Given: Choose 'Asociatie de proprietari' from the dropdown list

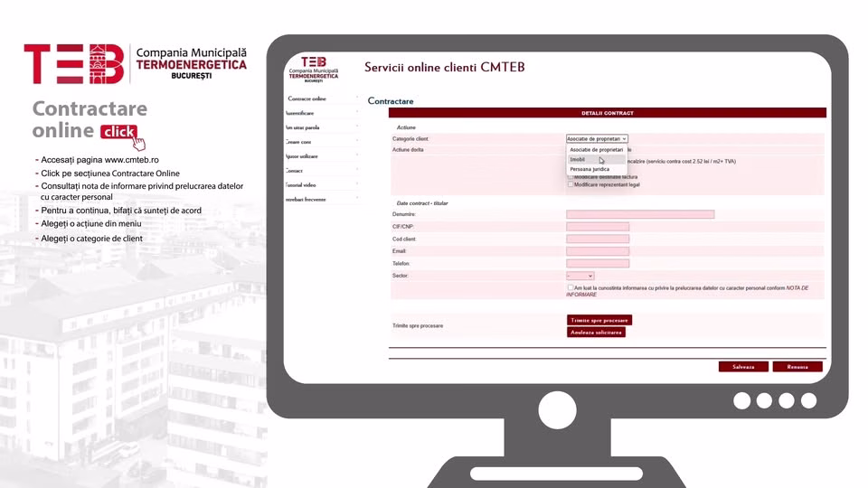Looking at the screenshot, I should pyautogui.click(x=596, y=150).
